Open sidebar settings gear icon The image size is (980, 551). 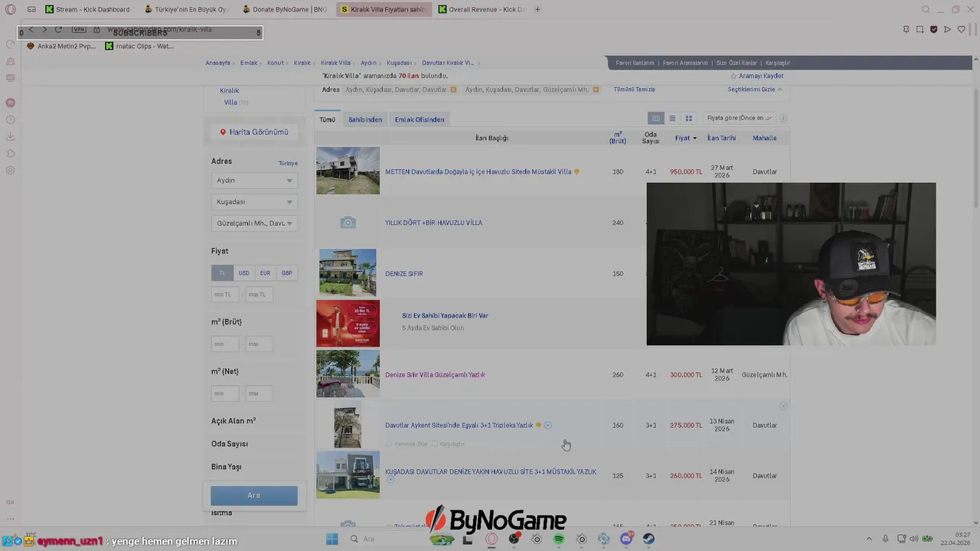[x=10, y=170]
